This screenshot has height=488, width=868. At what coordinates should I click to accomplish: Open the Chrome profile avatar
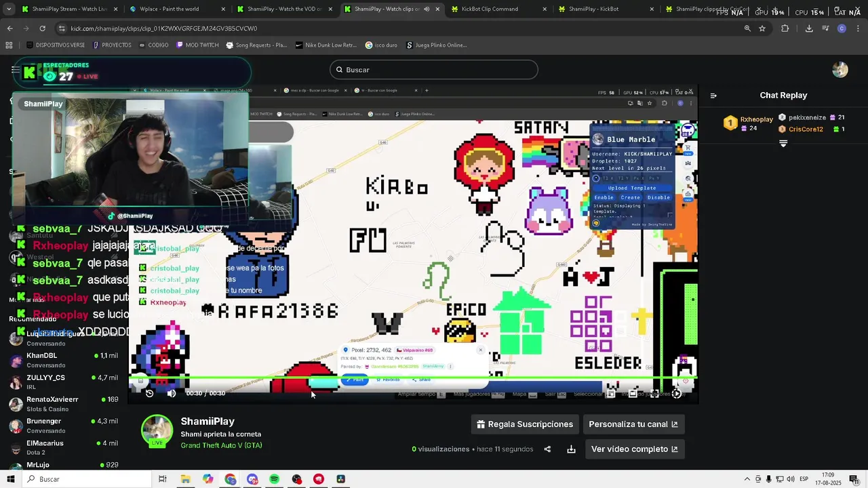click(842, 28)
